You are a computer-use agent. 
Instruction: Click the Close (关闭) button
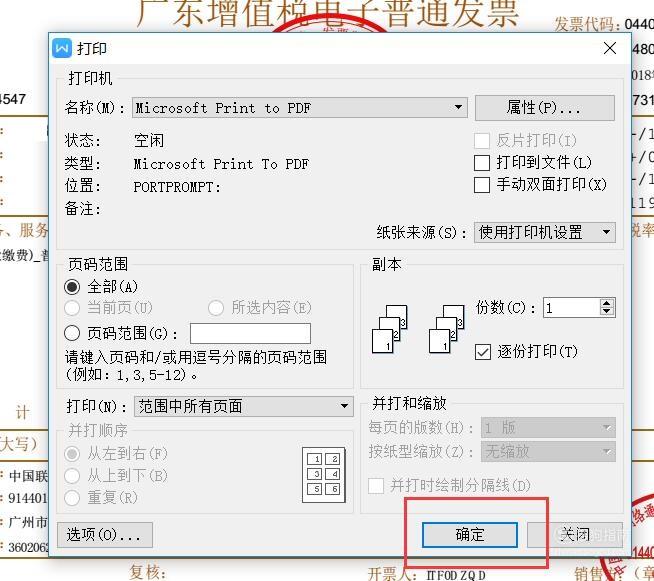pos(575,535)
